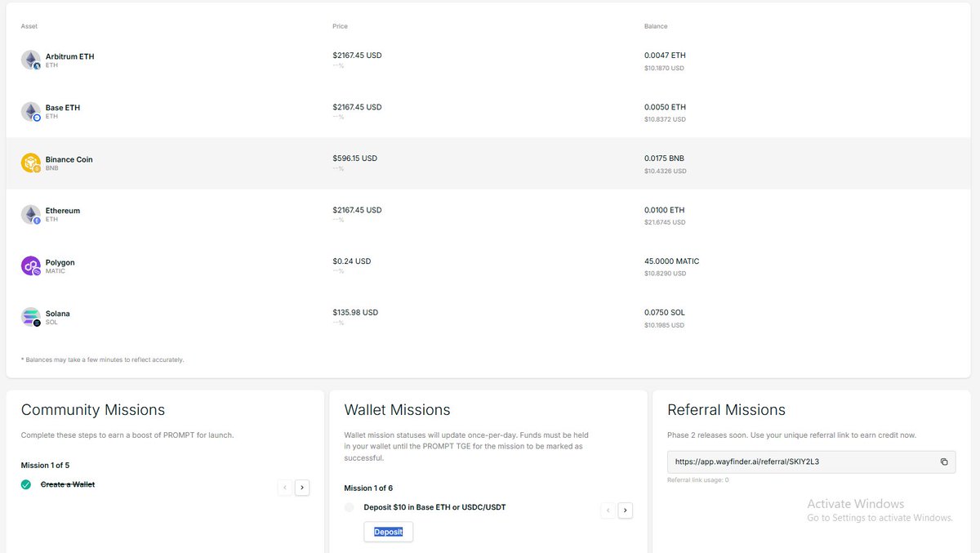
Task: Click the Ethereum coin icon
Action: pos(31,215)
